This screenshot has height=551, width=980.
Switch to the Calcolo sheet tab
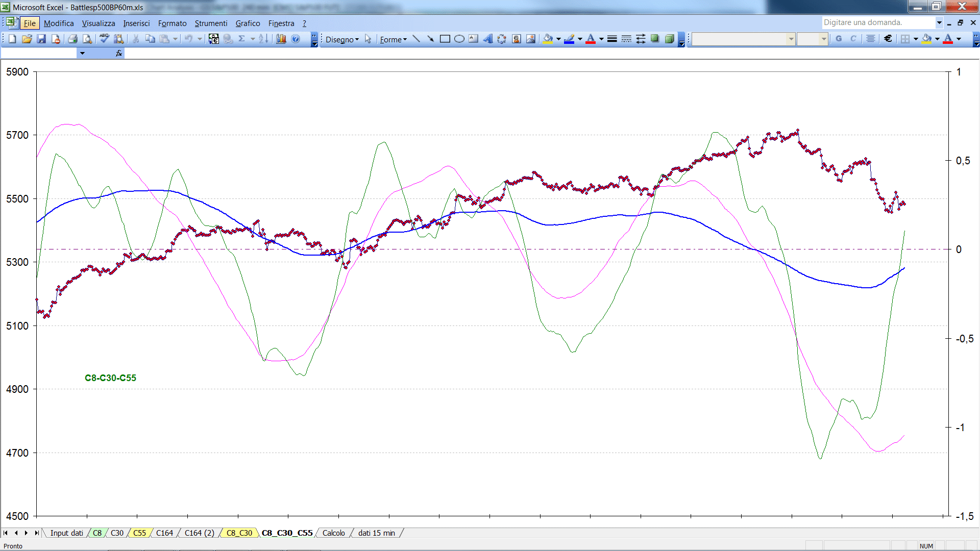(333, 533)
